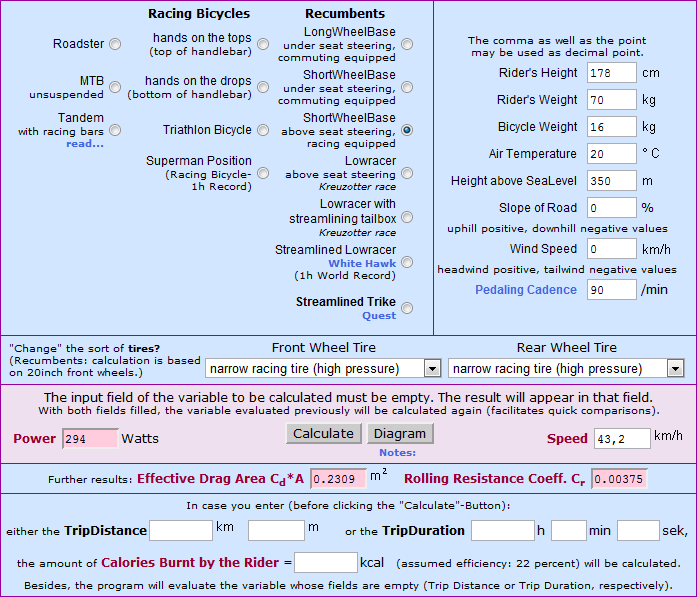Screen dimensions: 697x597
Task: Open the Notes link
Action: [397, 453]
